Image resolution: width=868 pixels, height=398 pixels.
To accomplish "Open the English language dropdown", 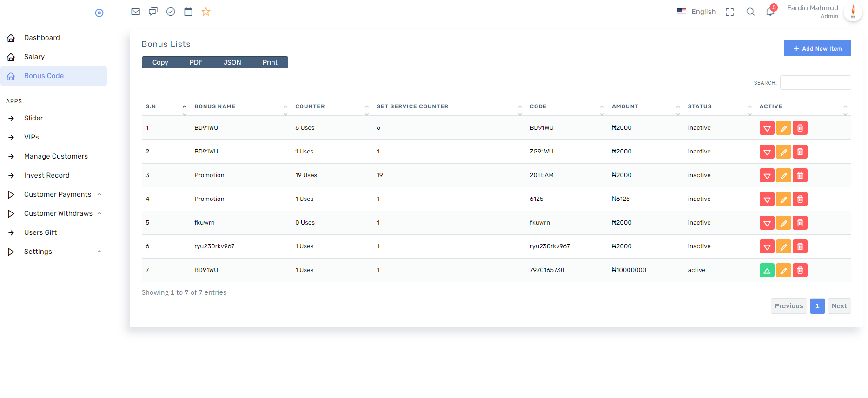I will [696, 12].
